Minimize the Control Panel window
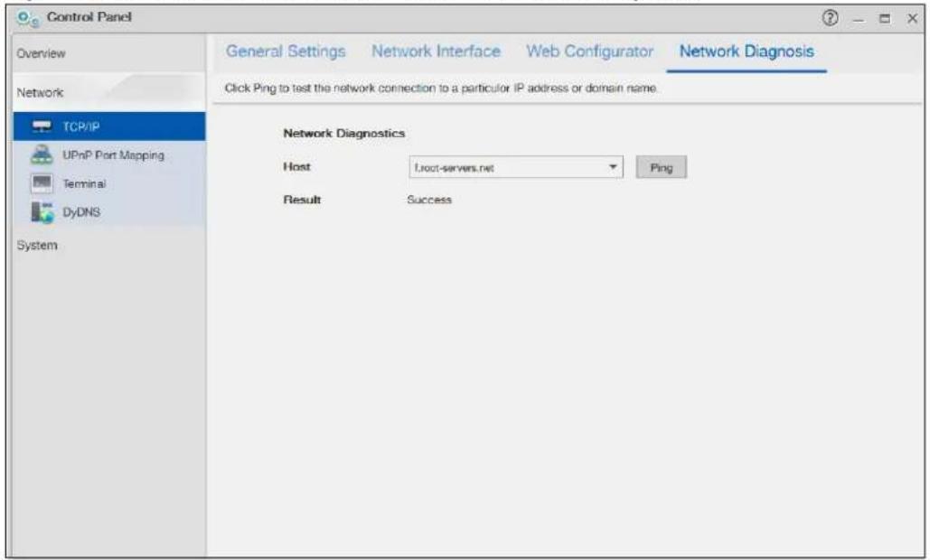 pos(859,20)
